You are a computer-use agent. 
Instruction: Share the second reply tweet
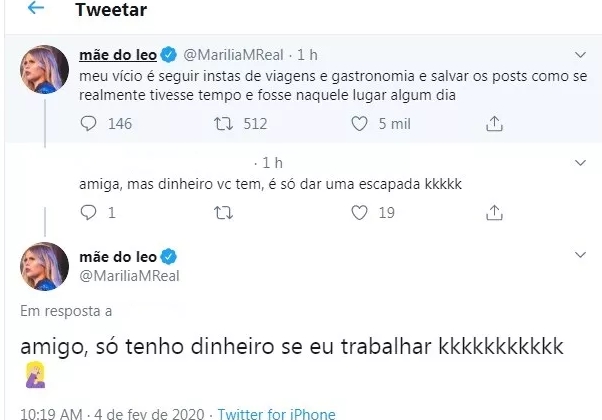click(x=492, y=212)
